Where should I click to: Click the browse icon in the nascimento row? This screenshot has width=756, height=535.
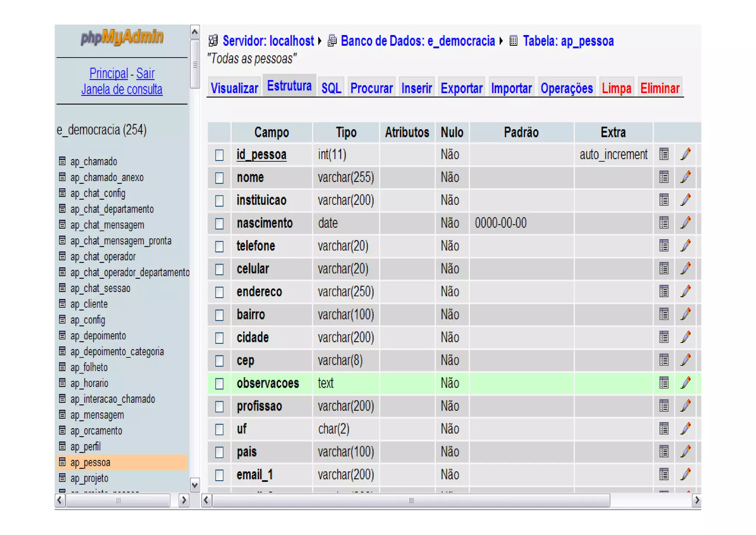coord(664,223)
